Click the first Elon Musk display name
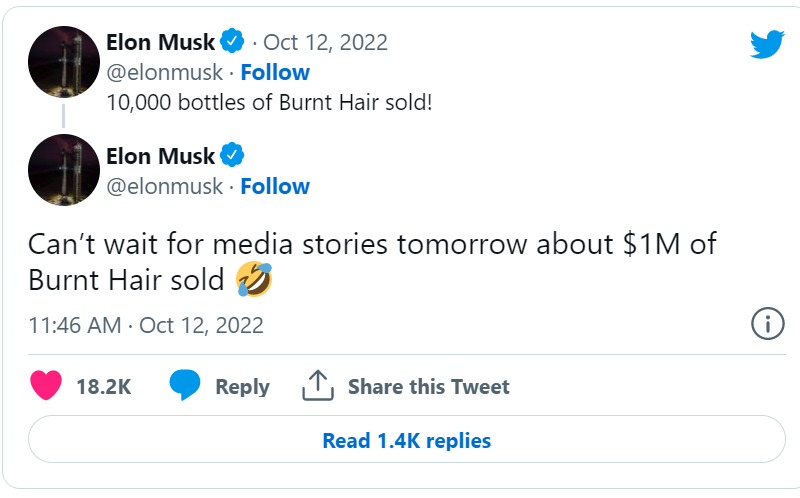 point(160,42)
